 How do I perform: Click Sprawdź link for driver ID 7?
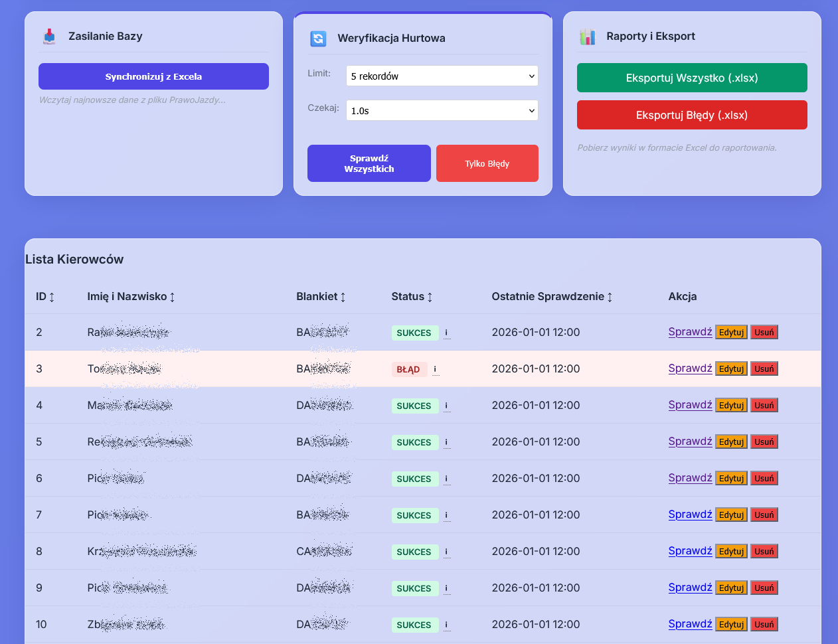tap(690, 515)
